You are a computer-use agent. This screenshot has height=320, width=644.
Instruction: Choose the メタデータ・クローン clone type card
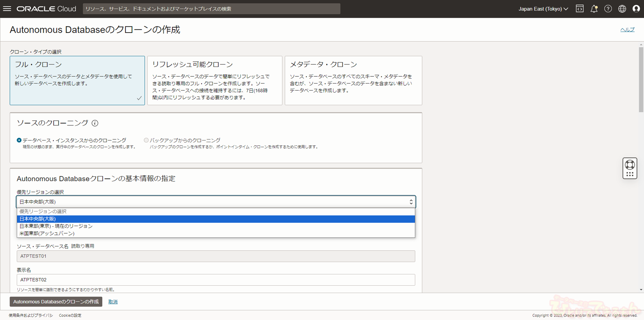(353, 81)
